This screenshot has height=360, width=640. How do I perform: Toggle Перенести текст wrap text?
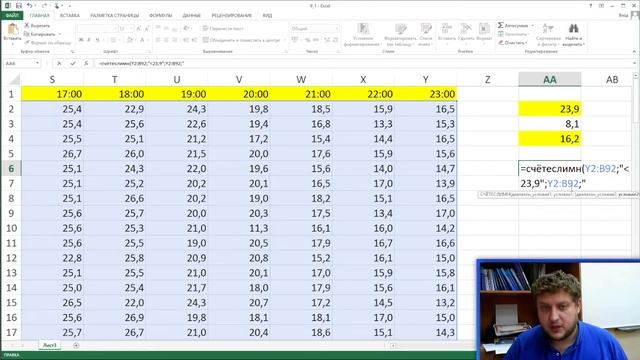224,29
